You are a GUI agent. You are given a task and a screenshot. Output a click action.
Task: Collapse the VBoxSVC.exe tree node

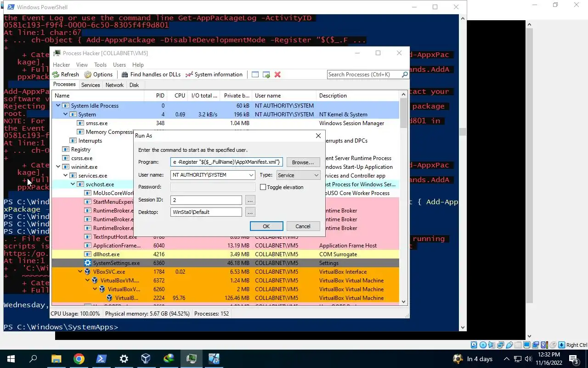pyautogui.click(x=80, y=272)
